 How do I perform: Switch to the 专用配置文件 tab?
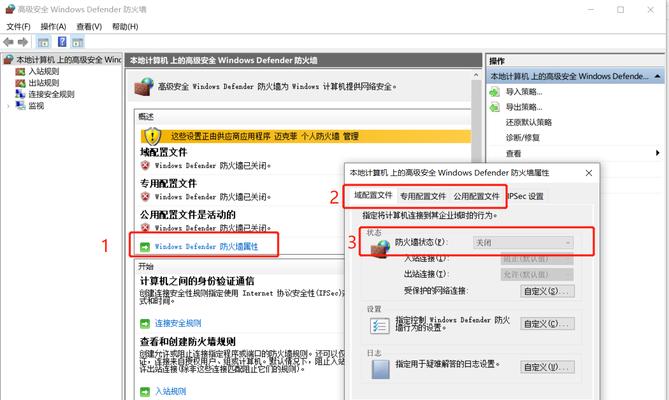click(x=422, y=196)
